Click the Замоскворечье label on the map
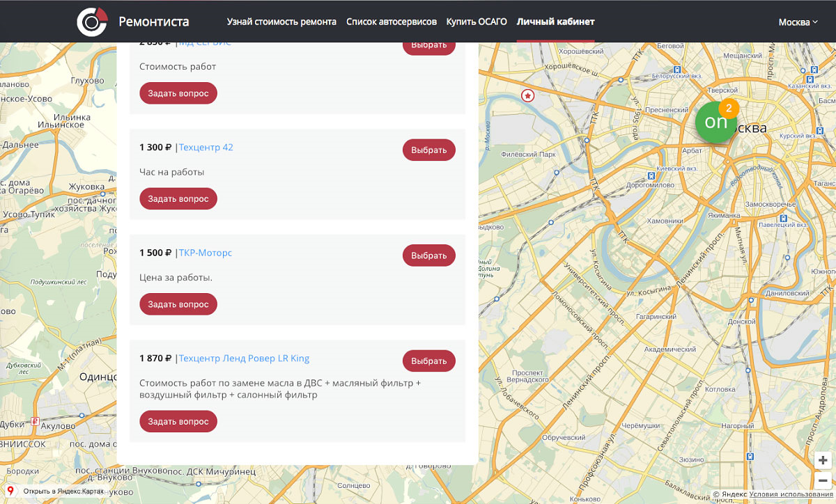The width and height of the screenshot is (836, 504). point(771,204)
